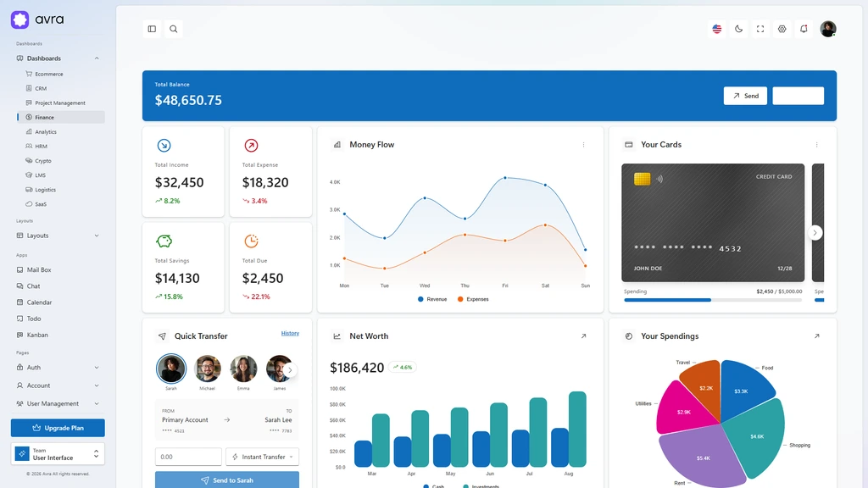Open the settings gear in header
The image size is (868, 488).
click(x=782, y=29)
